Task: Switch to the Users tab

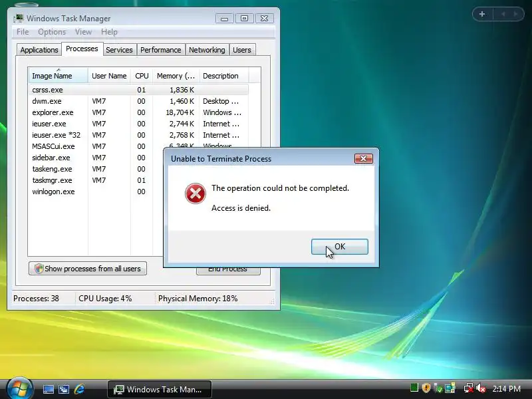Action: pyautogui.click(x=242, y=50)
